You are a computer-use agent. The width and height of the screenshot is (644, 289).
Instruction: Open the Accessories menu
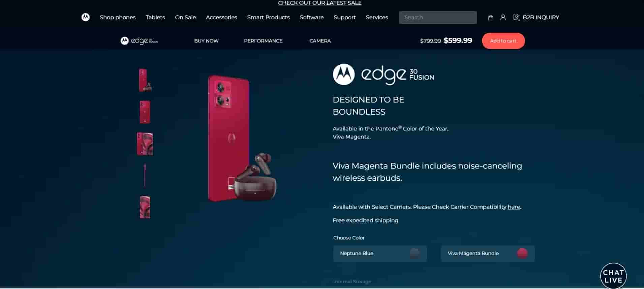(221, 17)
